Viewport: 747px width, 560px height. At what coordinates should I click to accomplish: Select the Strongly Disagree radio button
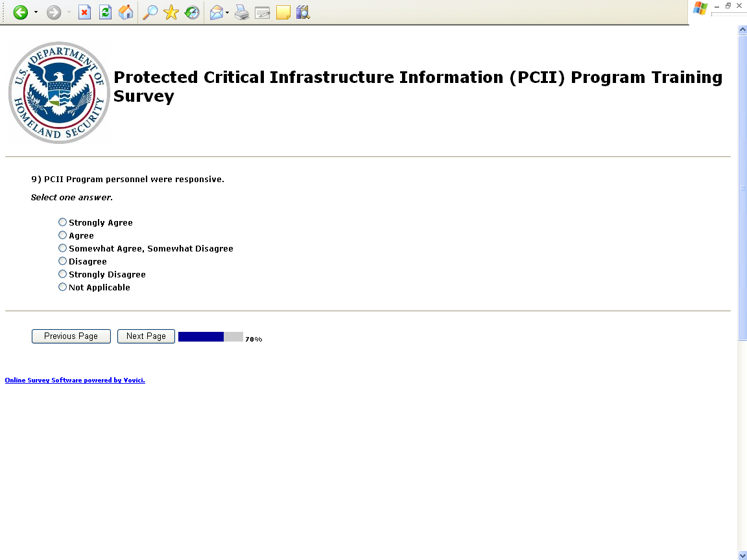click(x=62, y=274)
